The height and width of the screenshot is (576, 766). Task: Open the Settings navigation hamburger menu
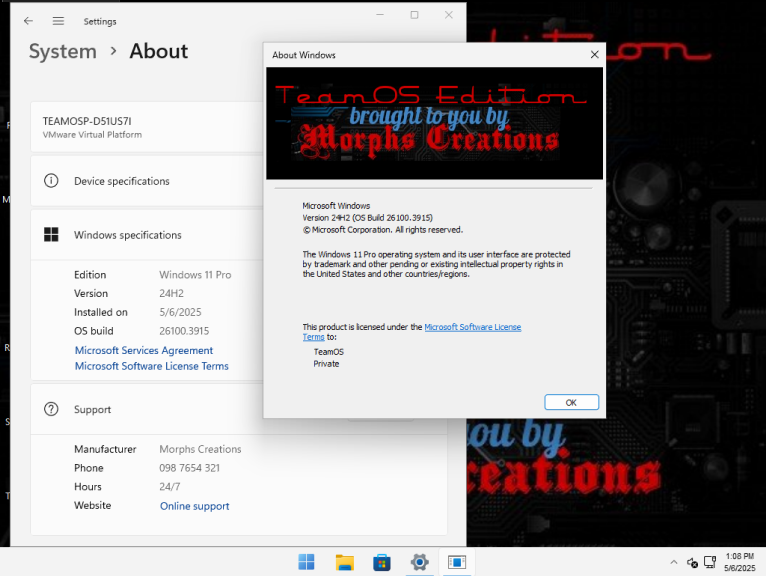tap(58, 21)
